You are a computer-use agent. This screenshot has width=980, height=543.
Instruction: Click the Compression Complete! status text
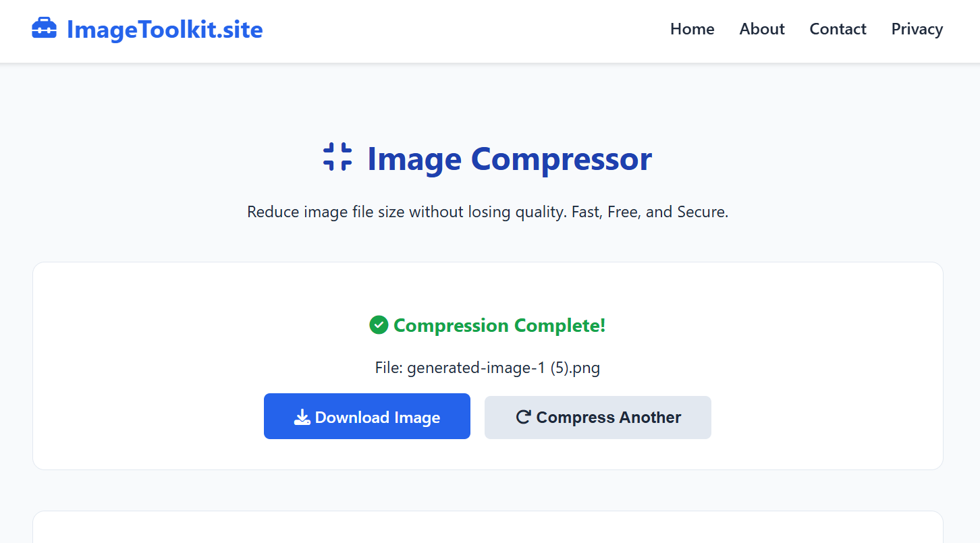coord(499,326)
